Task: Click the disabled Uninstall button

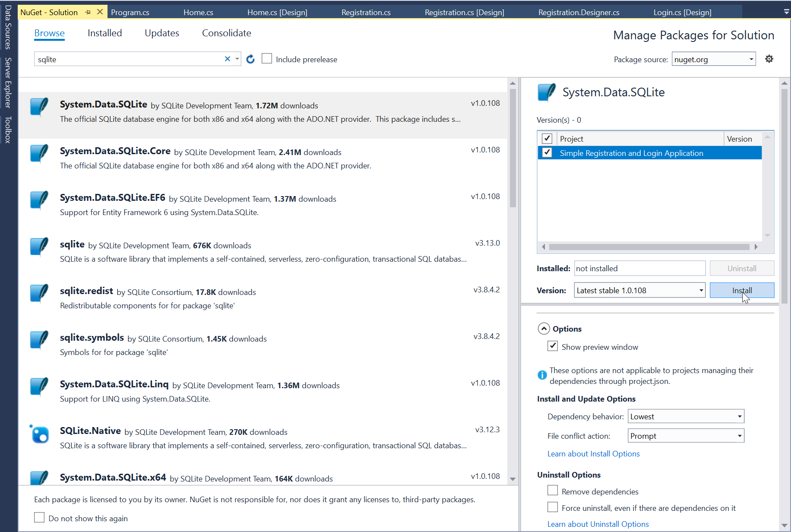Action: [x=742, y=268]
